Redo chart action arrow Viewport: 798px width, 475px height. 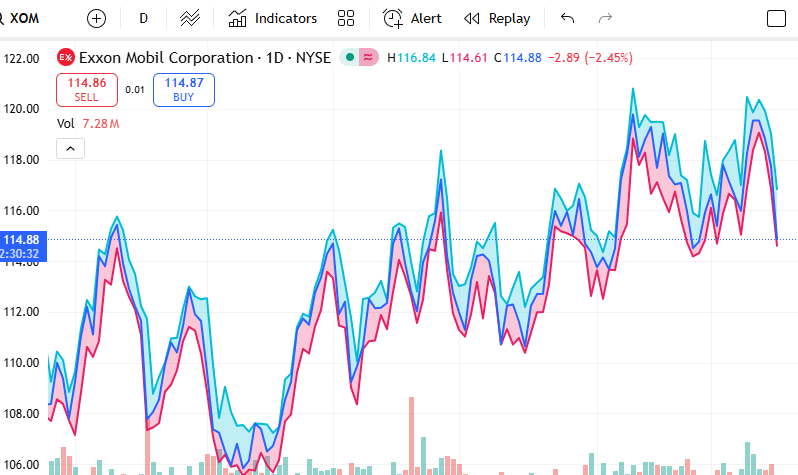(x=605, y=19)
